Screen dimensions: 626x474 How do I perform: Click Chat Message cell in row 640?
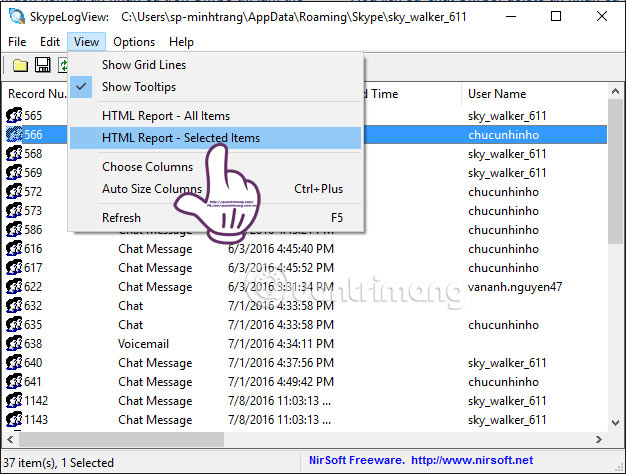[155, 363]
